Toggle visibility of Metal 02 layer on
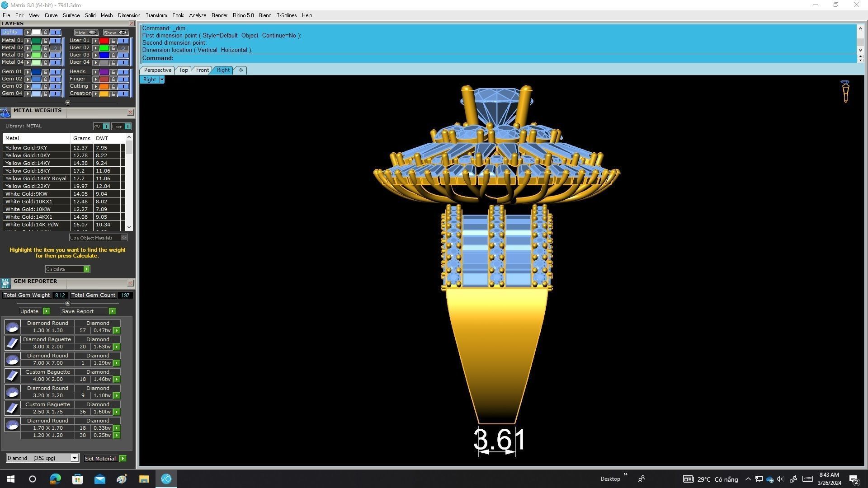The width and height of the screenshot is (868, 488). pos(56,48)
